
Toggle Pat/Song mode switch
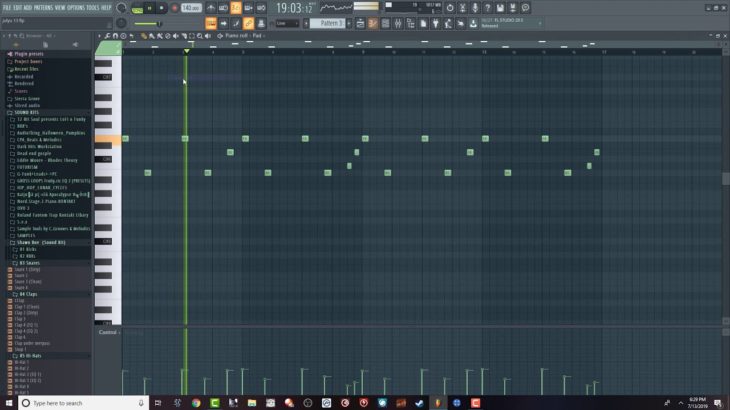[x=138, y=8]
